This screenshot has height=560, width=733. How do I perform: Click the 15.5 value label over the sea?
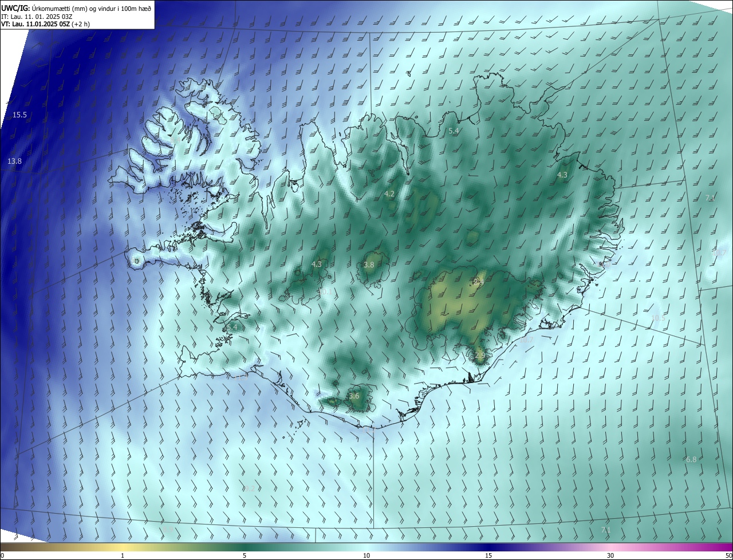point(20,115)
